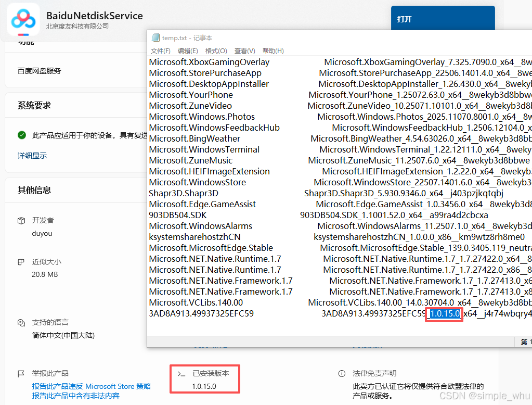Click the 其他信息 section heading
This screenshot has height=405, width=532.
34,190
